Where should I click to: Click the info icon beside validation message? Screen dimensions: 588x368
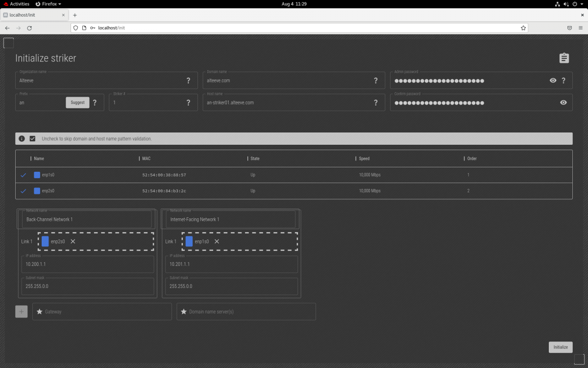22,139
